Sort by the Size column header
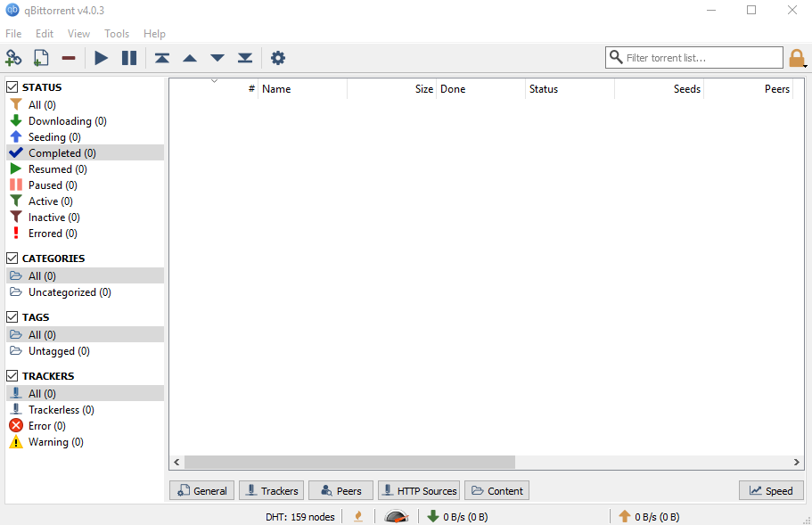Image resolution: width=812 pixels, height=525 pixels. coord(392,89)
